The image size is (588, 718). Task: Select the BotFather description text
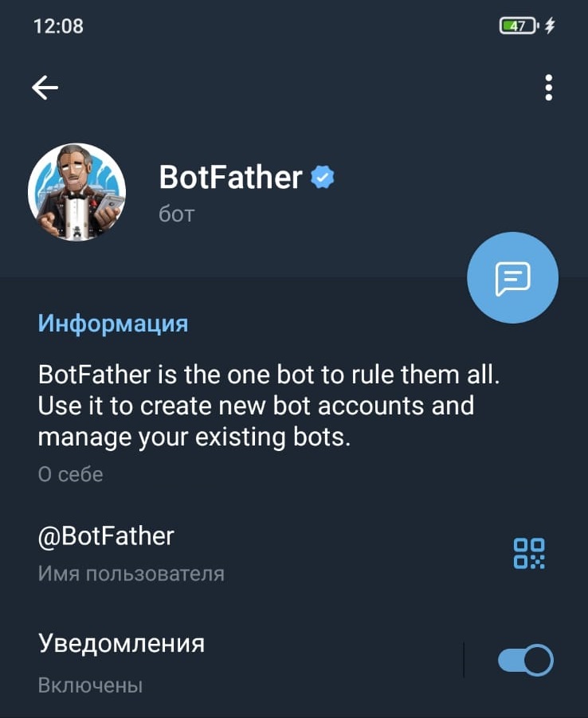pyautogui.click(x=269, y=406)
